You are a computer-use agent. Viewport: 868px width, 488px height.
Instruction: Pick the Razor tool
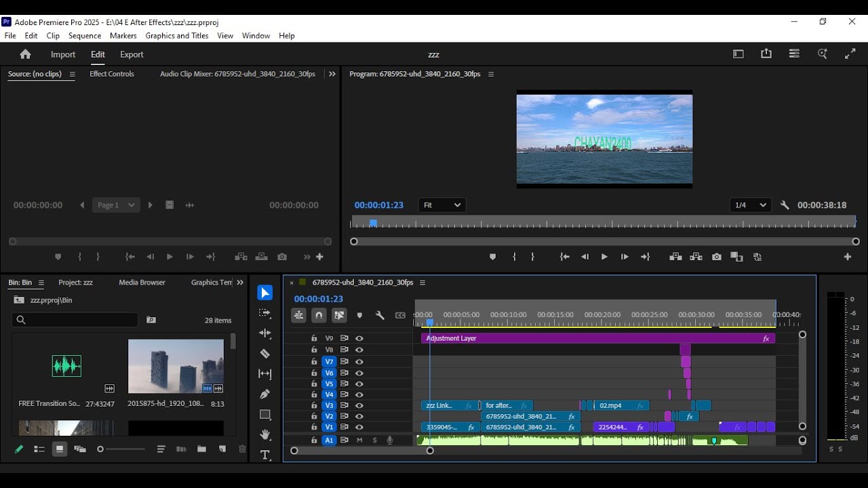tap(265, 354)
